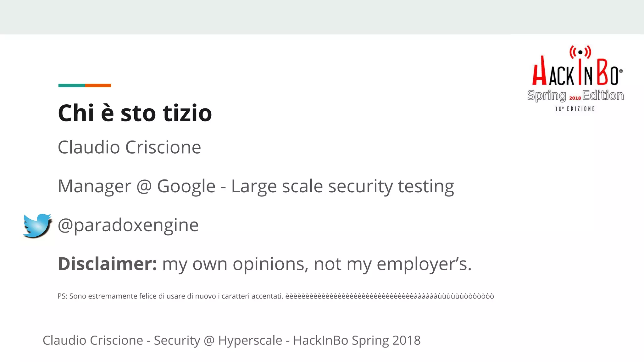Viewport: 644px width, 362px height.
Task: Click the word Google in job line
Action: pos(186,186)
